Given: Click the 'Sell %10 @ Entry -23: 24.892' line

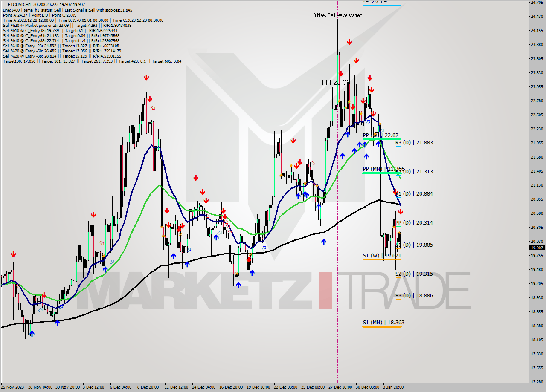Looking at the screenshot, I should point(61,46).
